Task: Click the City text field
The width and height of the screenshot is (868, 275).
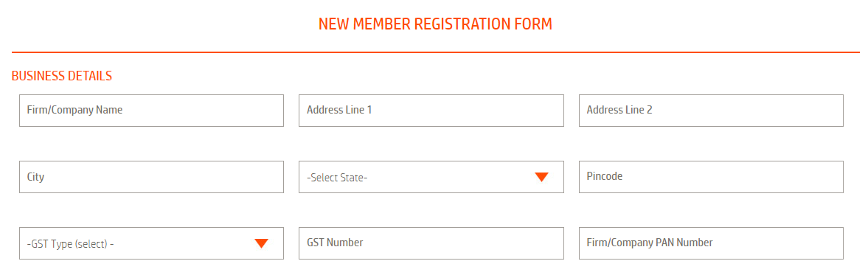Action: (151, 177)
